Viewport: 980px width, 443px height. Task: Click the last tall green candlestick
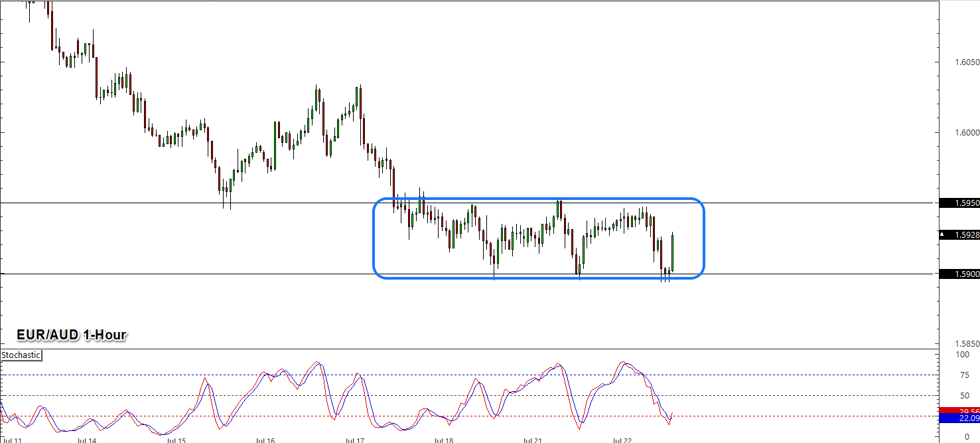pyautogui.click(x=673, y=252)
